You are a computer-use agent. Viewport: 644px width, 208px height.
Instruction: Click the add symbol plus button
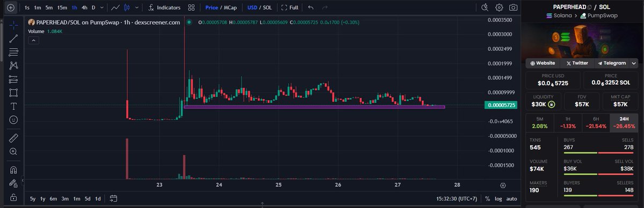tap(10, 8)
